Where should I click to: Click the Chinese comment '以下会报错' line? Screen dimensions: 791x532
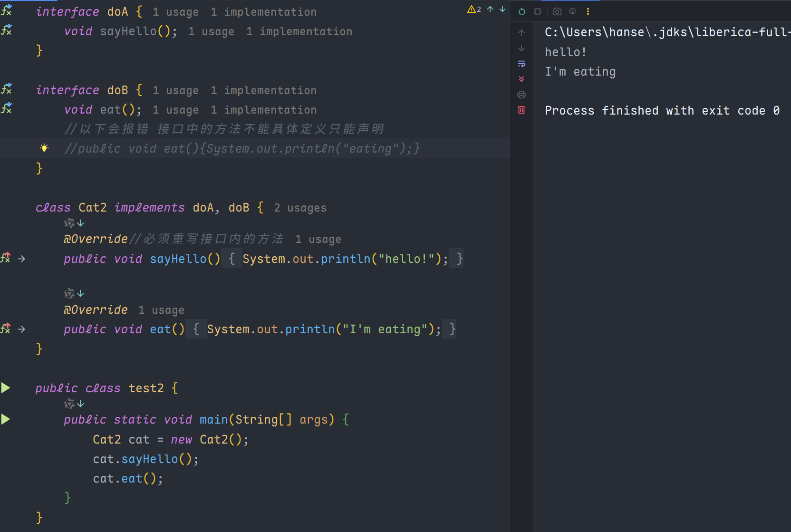pos(224,129)
